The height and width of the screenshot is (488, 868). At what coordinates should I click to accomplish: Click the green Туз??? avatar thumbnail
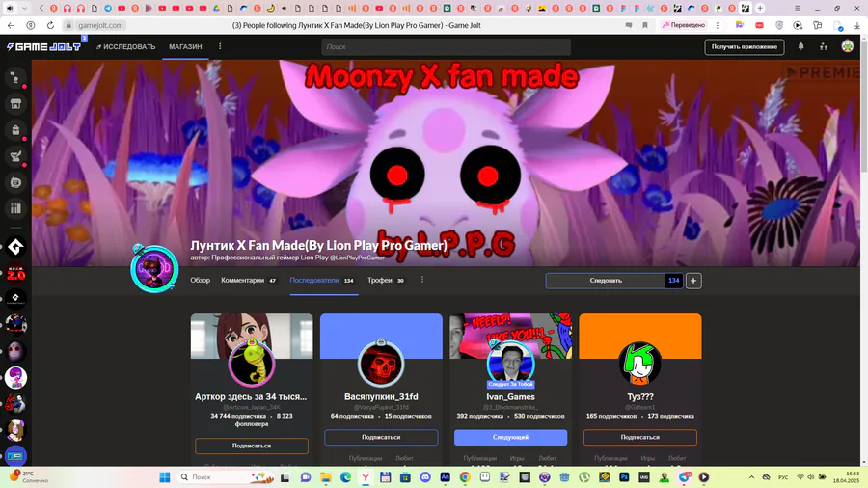pos(640,363)
